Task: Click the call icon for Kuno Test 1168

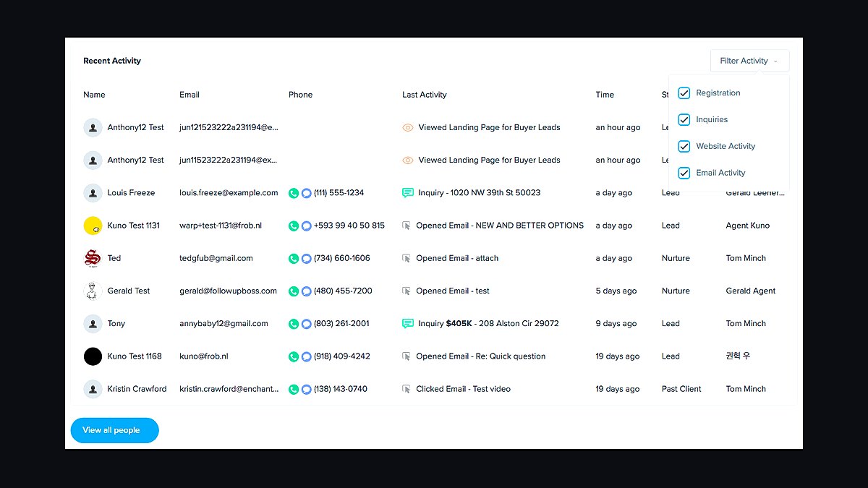Action: click(294, 356)
